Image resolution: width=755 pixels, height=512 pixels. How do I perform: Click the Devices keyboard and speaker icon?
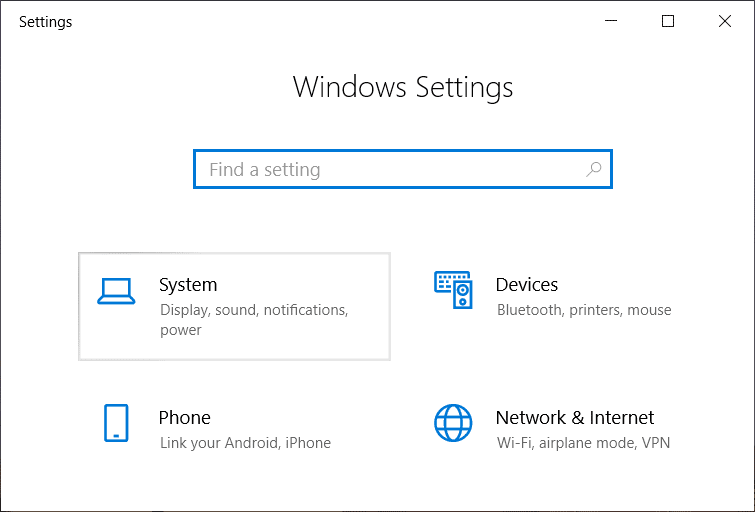point(453,289)
